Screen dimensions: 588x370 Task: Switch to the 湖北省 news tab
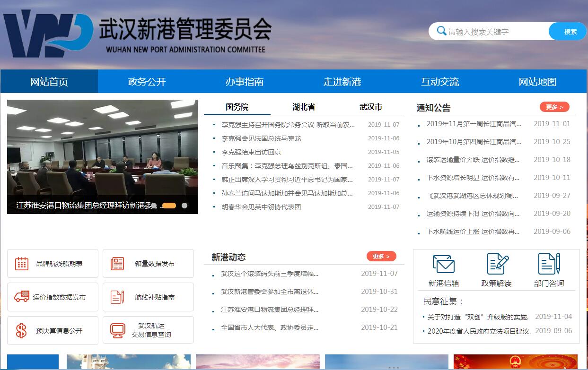point(304,107)
